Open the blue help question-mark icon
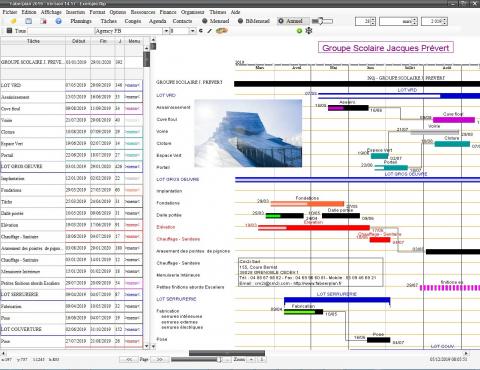480x370 pixels. tap(58, 21)
